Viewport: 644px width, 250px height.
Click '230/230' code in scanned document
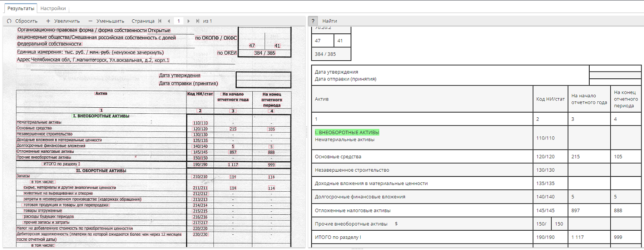[x=200, y=234]
